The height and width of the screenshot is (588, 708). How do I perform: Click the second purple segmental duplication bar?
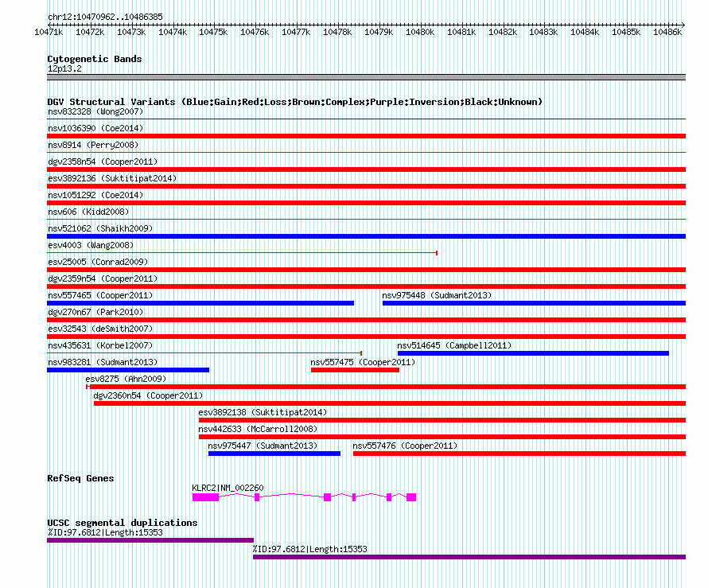[469, 557]
